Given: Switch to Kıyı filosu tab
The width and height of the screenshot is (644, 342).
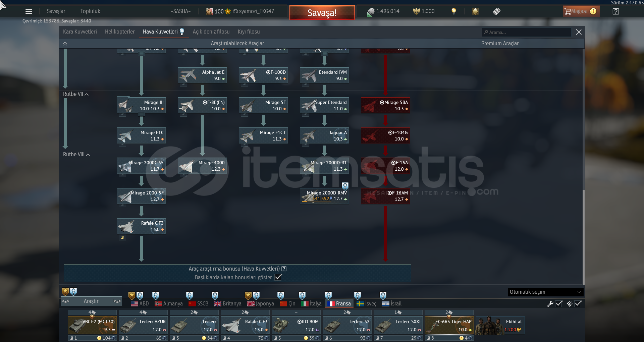Looking at the screenshot, I should (249, 32).
